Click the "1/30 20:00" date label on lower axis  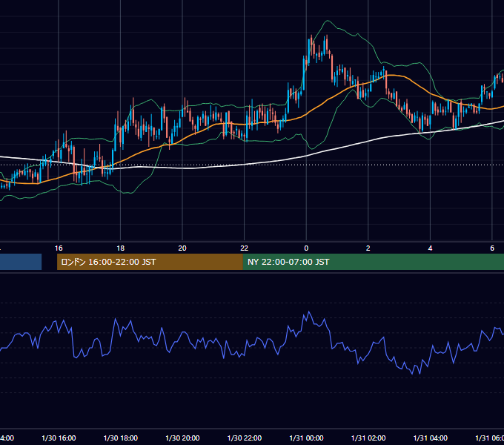(x=182, y=438)
